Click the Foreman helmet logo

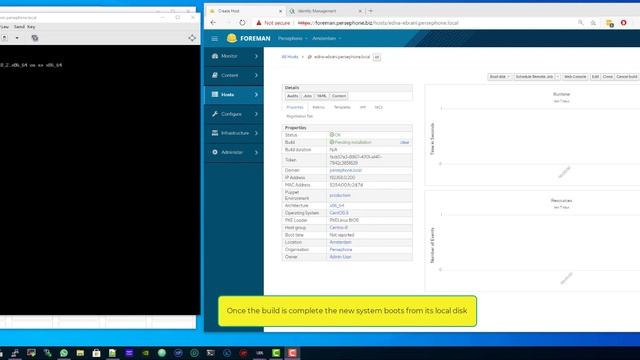click(232, 38)
